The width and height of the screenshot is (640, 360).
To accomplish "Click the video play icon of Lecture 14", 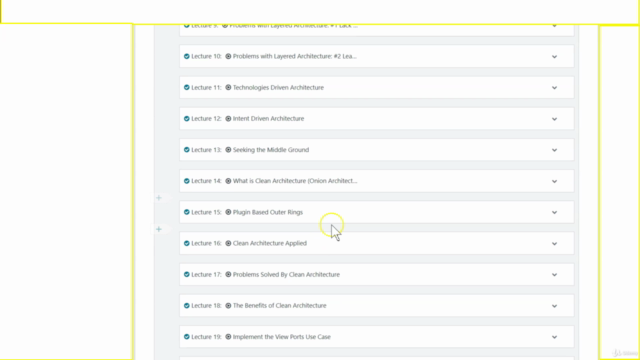I will coord(228,181).
